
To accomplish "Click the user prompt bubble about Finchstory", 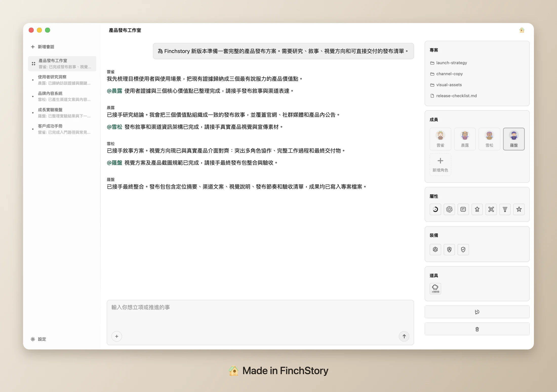I will click(x=283, y=51).
